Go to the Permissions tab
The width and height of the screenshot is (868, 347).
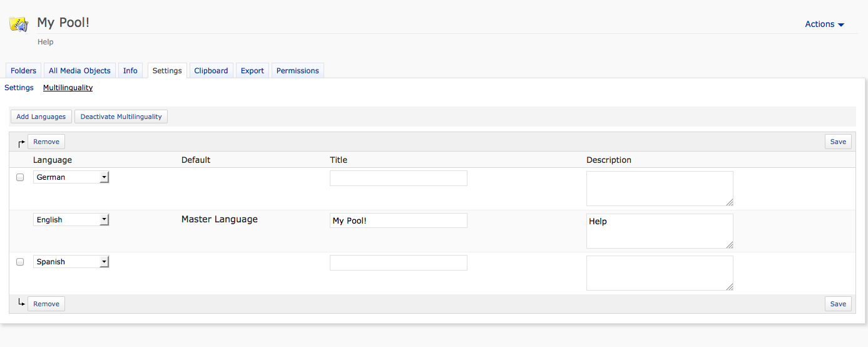point(297,71)
